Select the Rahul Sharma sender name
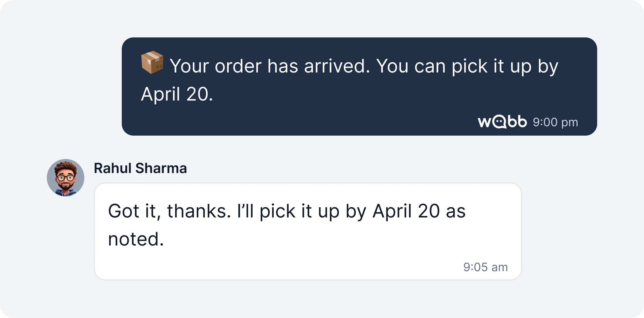The height and width of the screenshot is (318, 644). pos(140,168)
